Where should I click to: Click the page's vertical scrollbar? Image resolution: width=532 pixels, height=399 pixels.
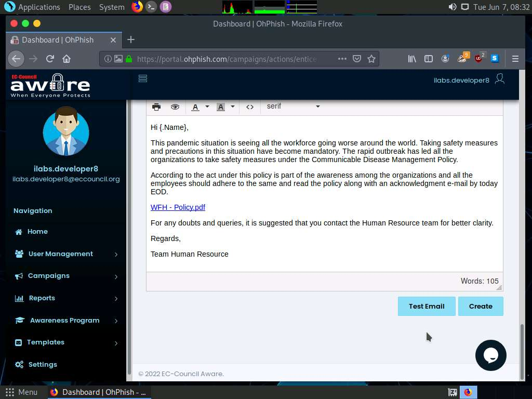click(522, 352)
